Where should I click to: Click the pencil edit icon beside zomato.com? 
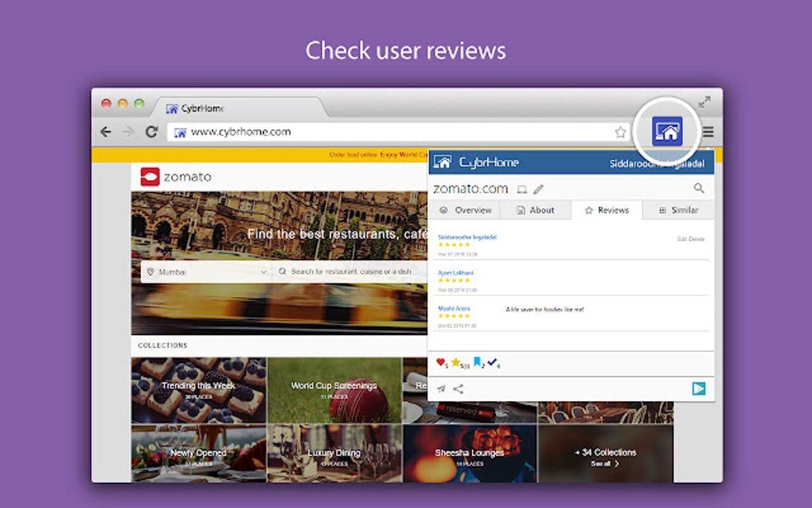point(539,190)
